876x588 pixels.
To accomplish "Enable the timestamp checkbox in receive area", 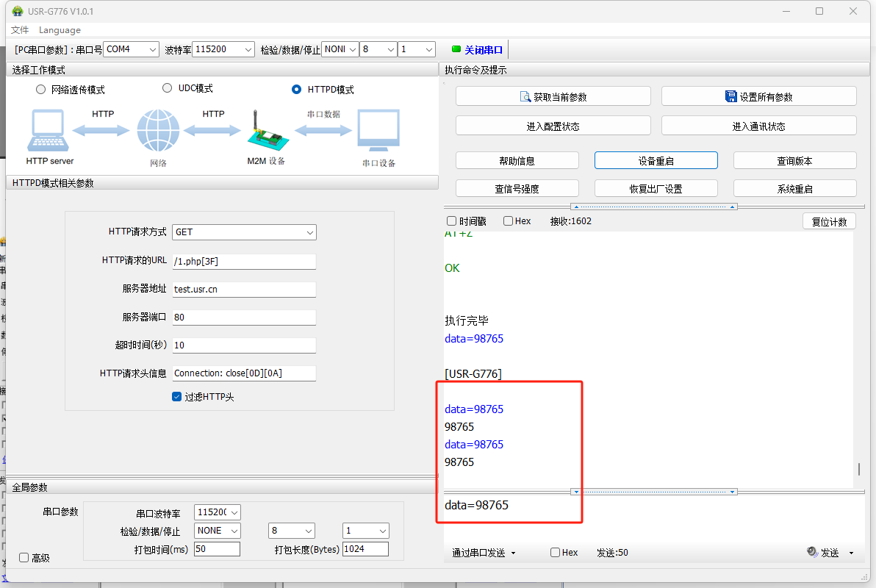I will point(452,221).
